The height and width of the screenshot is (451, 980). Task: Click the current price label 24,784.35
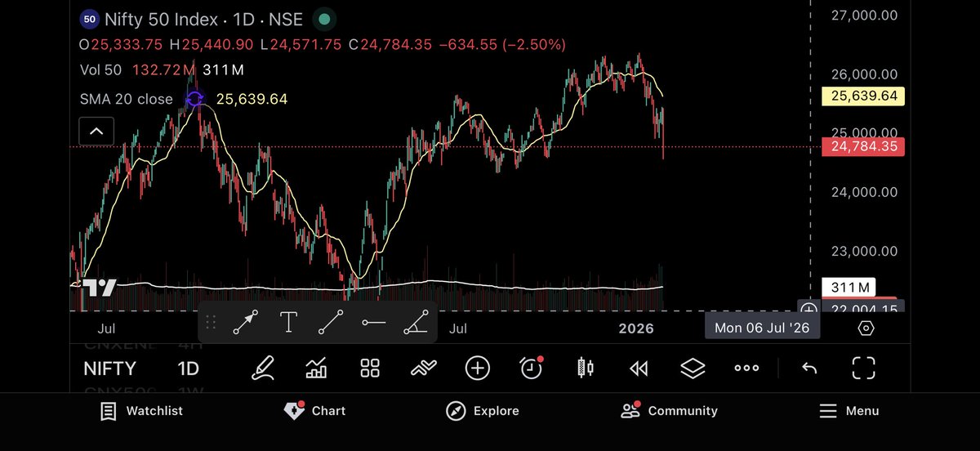click(862, 147)
